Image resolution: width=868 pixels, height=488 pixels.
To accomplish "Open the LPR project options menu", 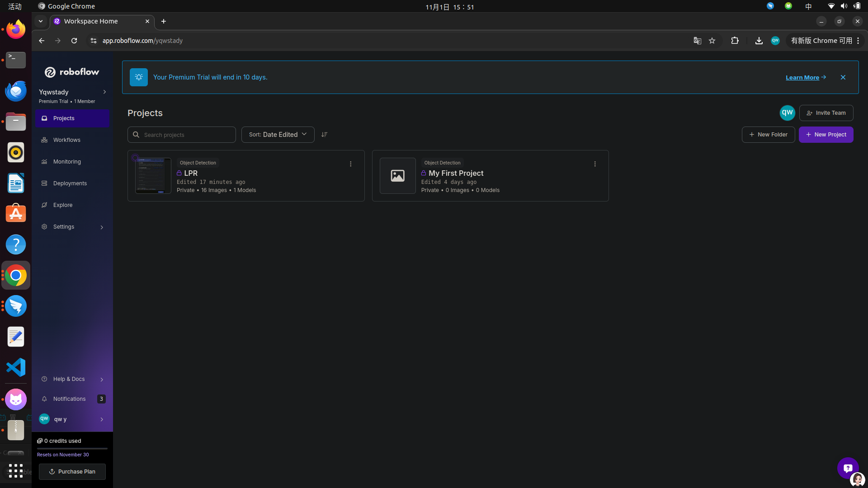I will 350,164.
